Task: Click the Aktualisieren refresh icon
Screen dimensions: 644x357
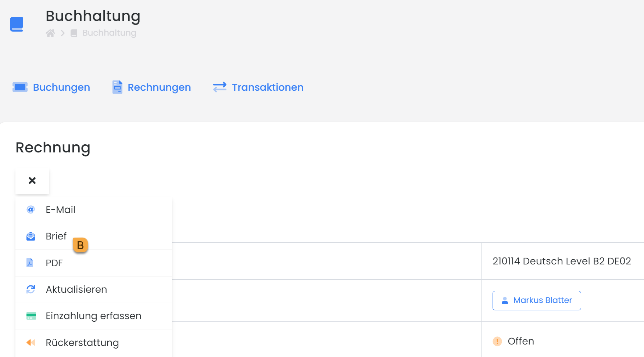Action: pos(31,289)
